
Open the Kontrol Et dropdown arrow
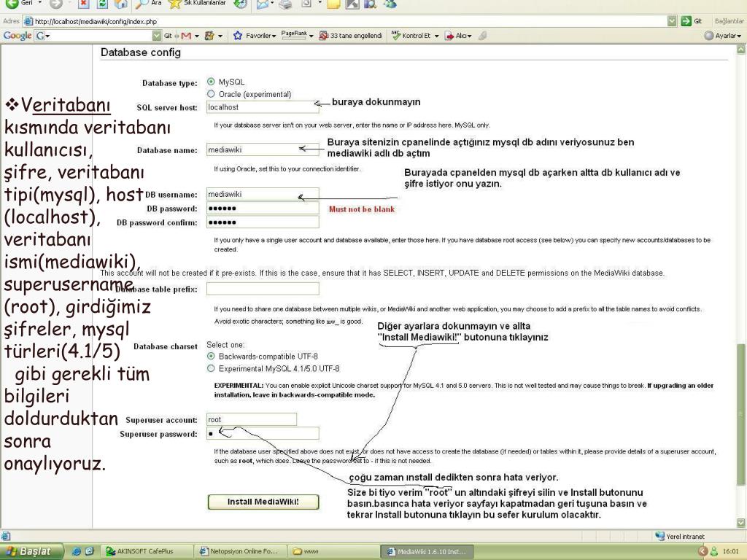pyautogui.click(x=436, y=36)
